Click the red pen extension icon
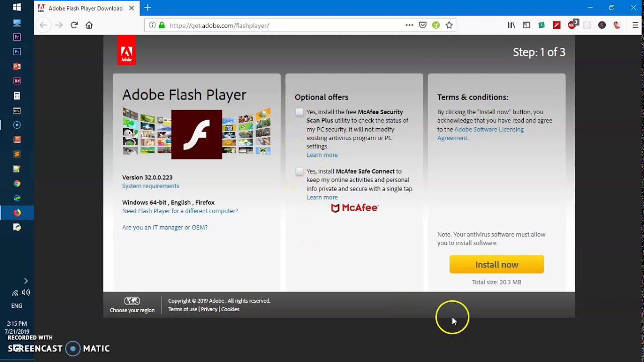Viewport: 644px width, 362px height. pos(556,25)
